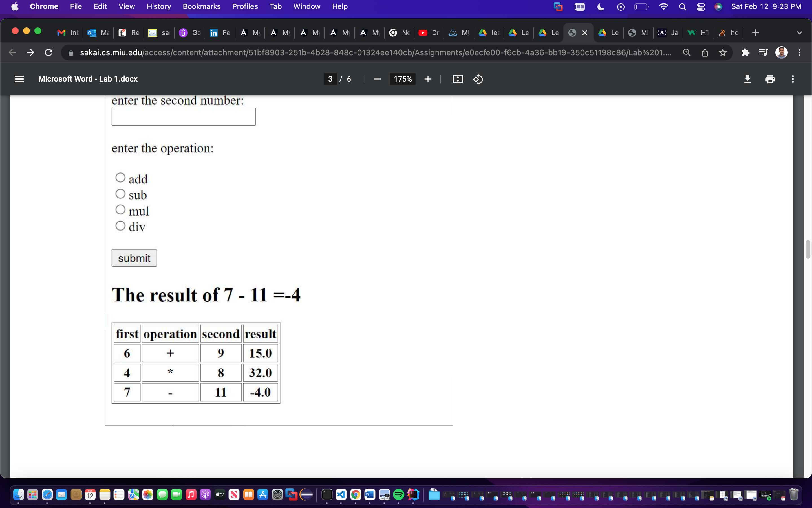This screenshot has width=812, height=508.
Task: Open the Chrome profile avatar
Action: (x=782, y=52)
